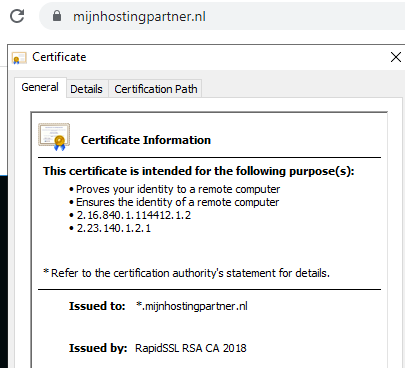
Task: Open the Certification Path tab
Action: 156,89
